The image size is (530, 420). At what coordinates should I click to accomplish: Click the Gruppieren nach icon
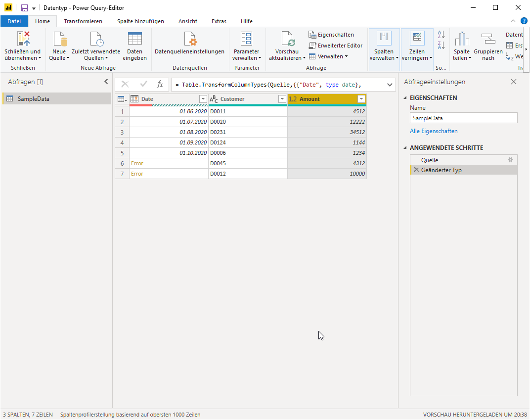point(488,39)
